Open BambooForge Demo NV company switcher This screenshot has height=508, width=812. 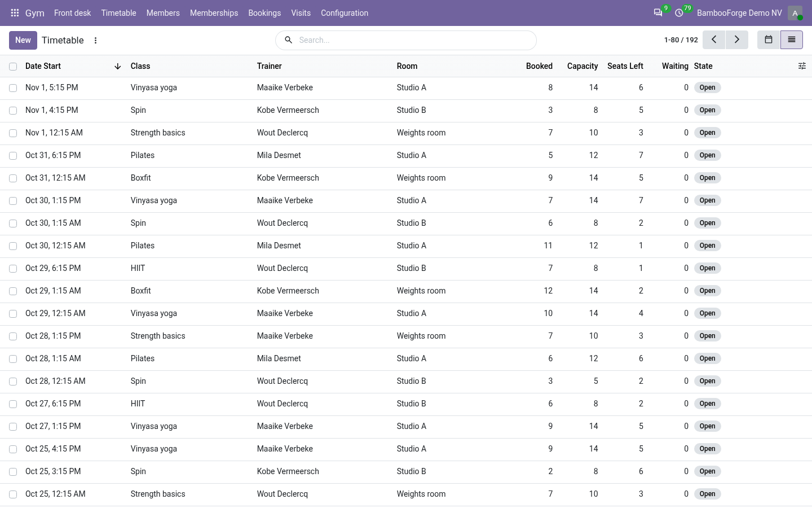click(x=739, y=12)
